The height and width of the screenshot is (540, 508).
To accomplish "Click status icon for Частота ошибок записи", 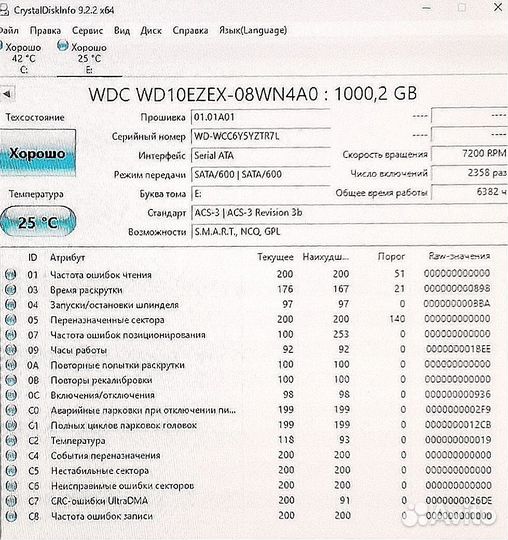I will click(11, 516).
